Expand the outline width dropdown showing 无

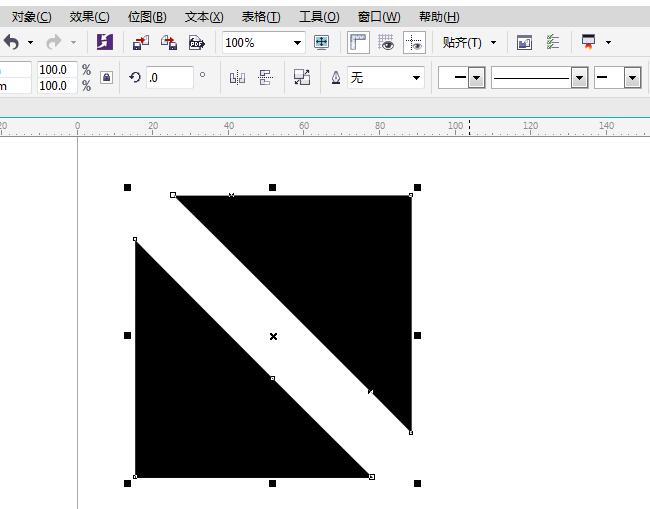pos(416,77)
